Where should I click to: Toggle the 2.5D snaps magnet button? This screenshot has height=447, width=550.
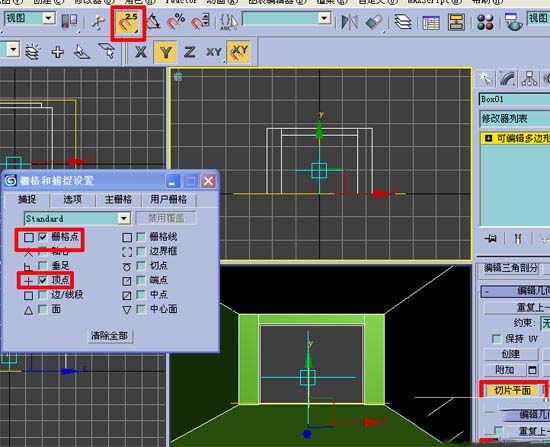point(128,23)
